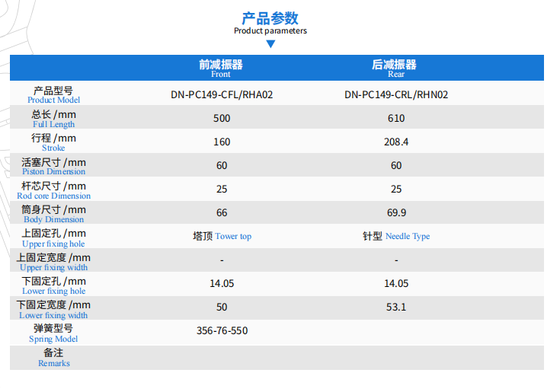
Task: Click the 活塞尺寸 Piston Dimension label
Action: pos(53,166)
